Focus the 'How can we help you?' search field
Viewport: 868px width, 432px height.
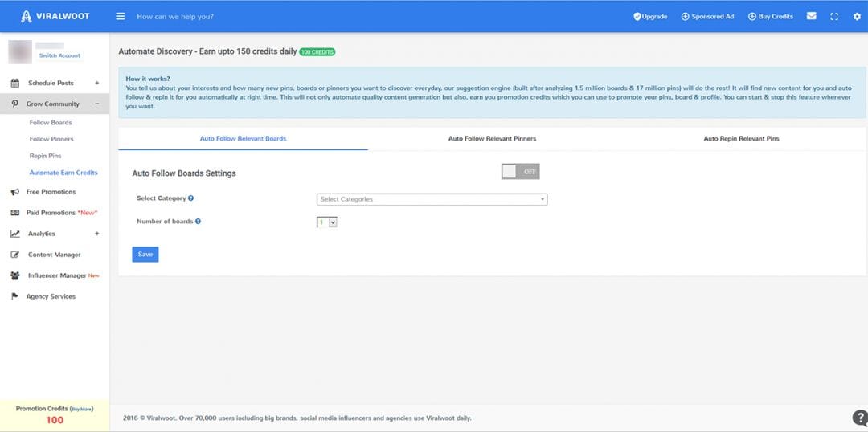(x=175, y=17)
